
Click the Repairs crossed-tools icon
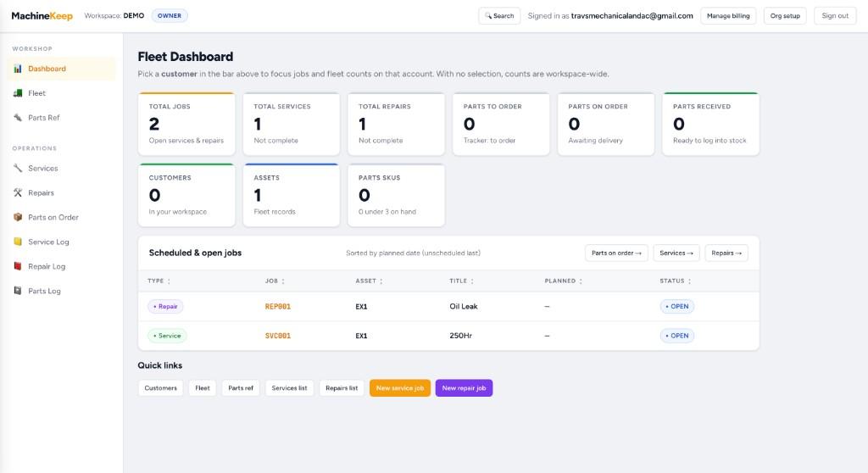[x=18, y=192]
